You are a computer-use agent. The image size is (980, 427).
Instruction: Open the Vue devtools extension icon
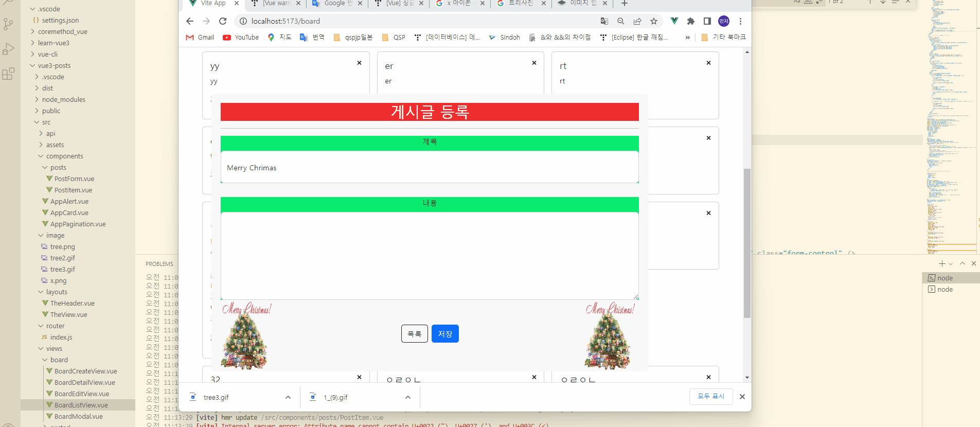click(674, 21)
